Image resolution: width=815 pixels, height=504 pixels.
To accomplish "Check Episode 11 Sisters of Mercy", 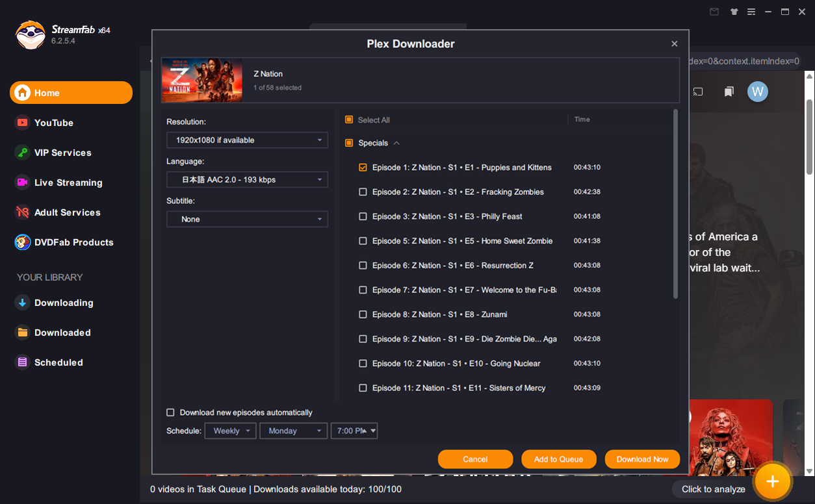I will (363, 388).
